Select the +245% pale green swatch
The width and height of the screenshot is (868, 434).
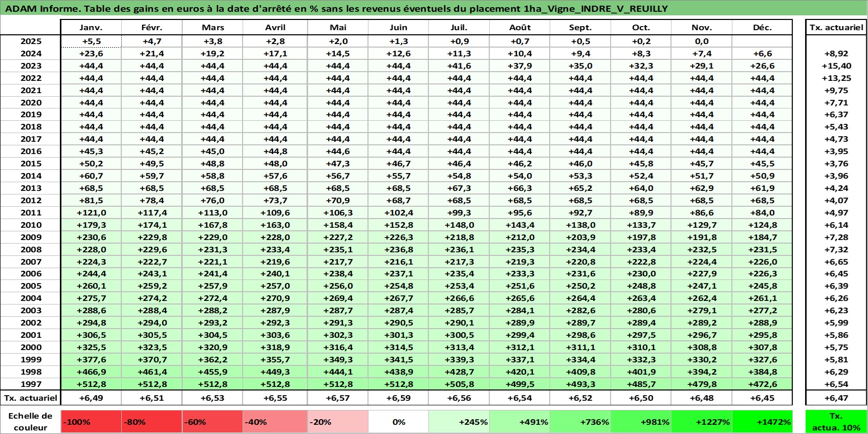[459, 422]
